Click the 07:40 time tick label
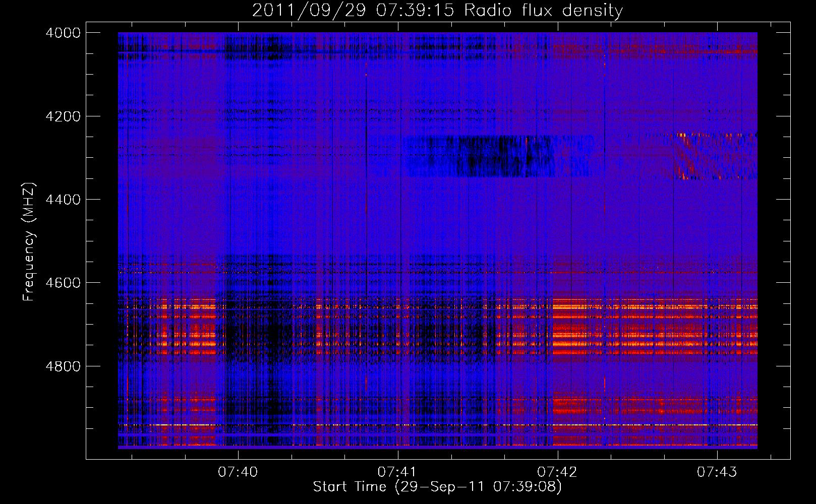Viewport: 816px width, 504px height. [238, 472]
